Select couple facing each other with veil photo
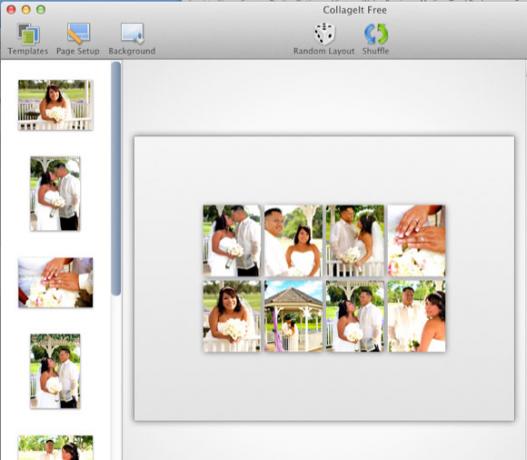527x460 pixels. pyautogui.click(x=355, y=241)
